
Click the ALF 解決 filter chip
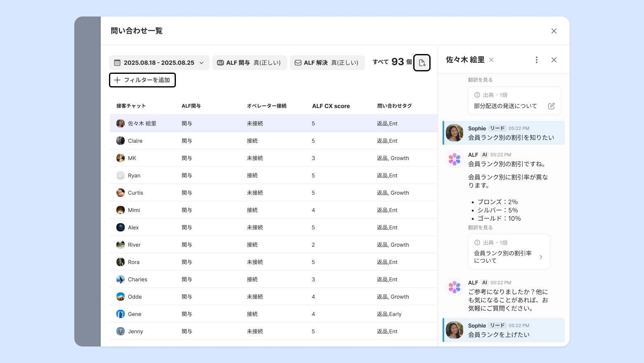[327, 63]
